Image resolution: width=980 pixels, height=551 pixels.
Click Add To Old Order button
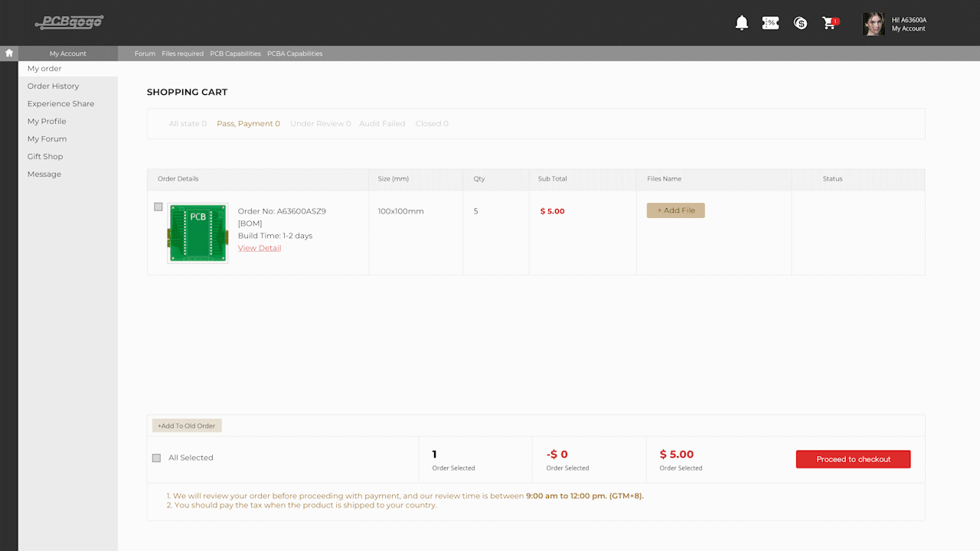tap(187, 425)
